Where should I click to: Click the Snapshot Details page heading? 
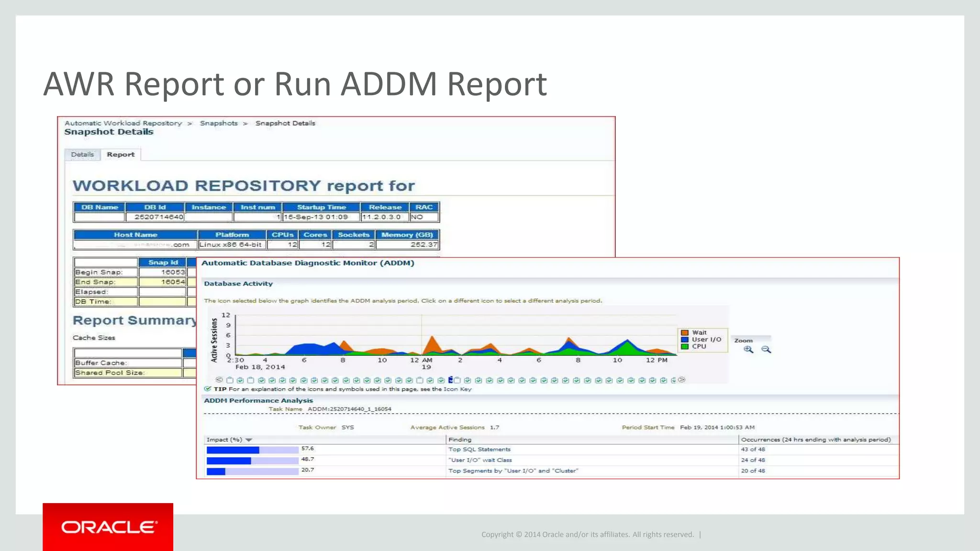tap(109, 132)
